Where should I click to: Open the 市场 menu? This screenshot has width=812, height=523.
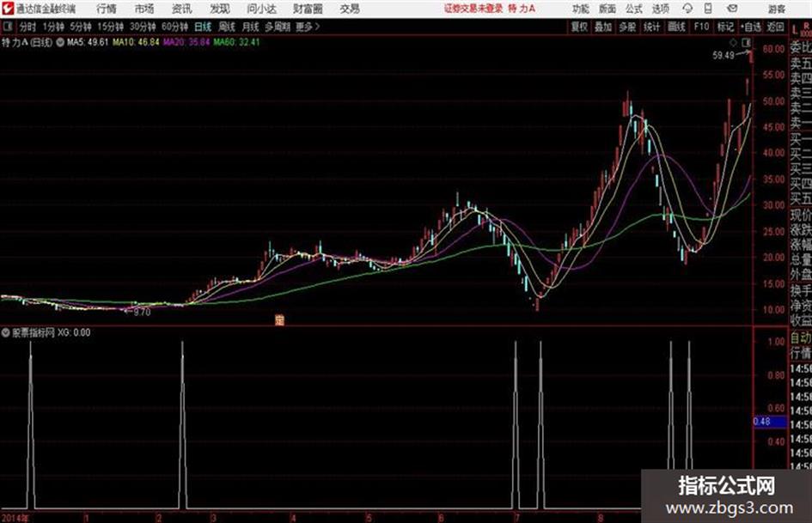(x=144, y=9)
